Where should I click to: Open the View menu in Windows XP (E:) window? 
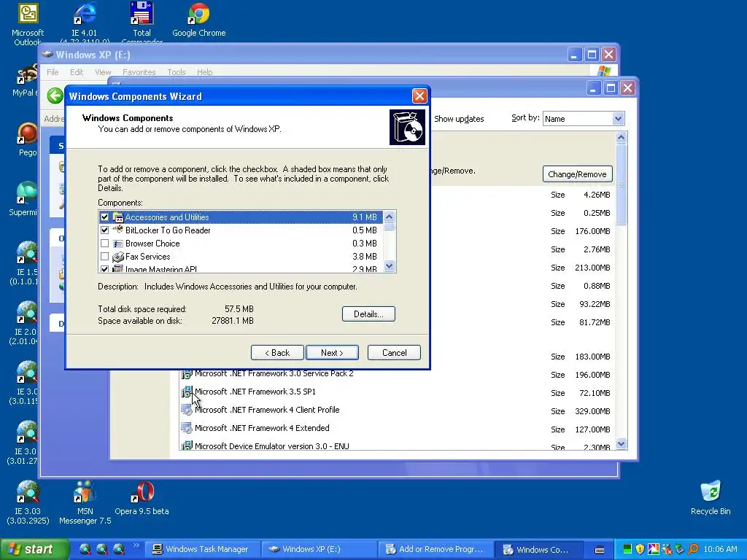coord(103,72)
